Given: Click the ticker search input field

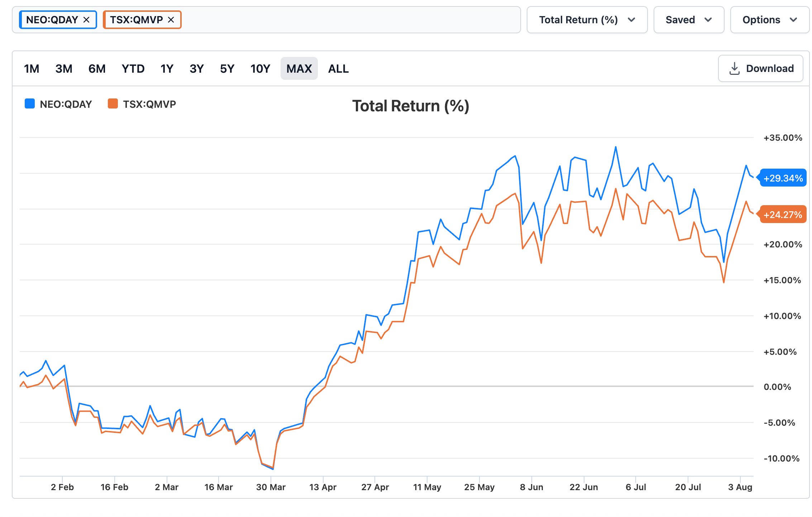Looking at the screenshot, I should click(x=350, y=20).
